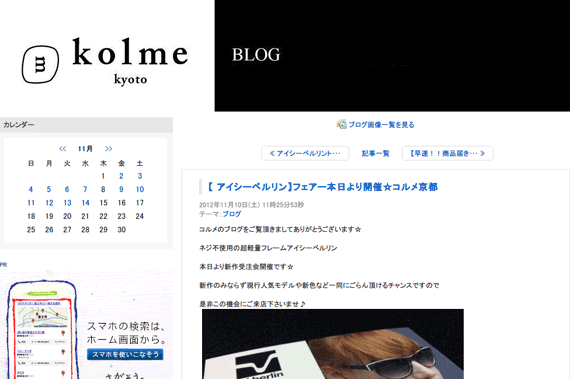Click text 是非この機会にご来店下さいませ♪
The width and height of the screenshot is (570, 379).
[252, 304]
